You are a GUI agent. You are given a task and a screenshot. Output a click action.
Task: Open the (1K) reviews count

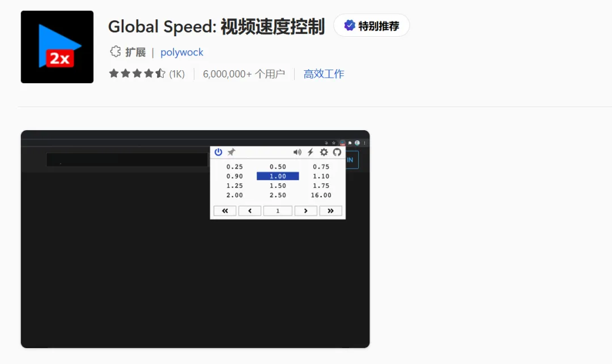[177, 74]
